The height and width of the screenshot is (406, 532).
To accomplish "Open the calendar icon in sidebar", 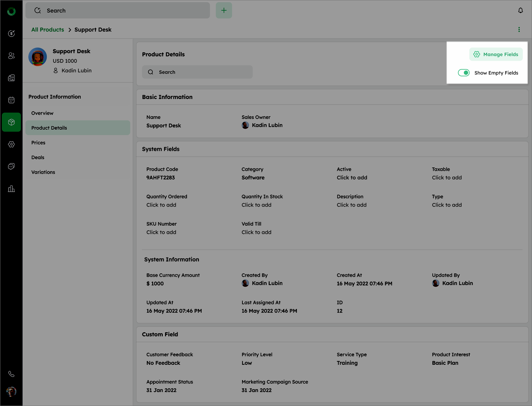I will [11, 100].
